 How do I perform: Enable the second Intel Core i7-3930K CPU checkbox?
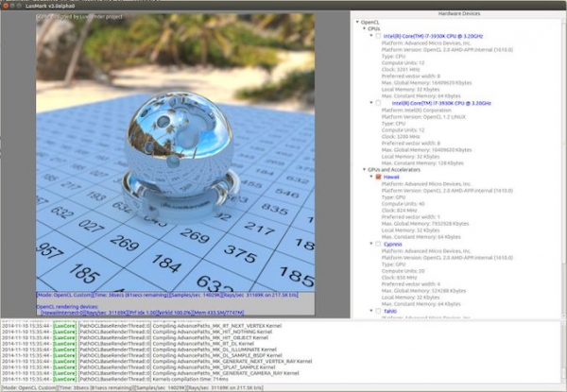tap(378, 101)
